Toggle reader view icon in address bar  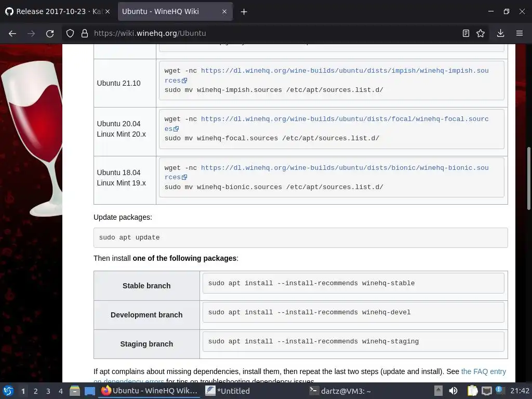tap(466, 33)
